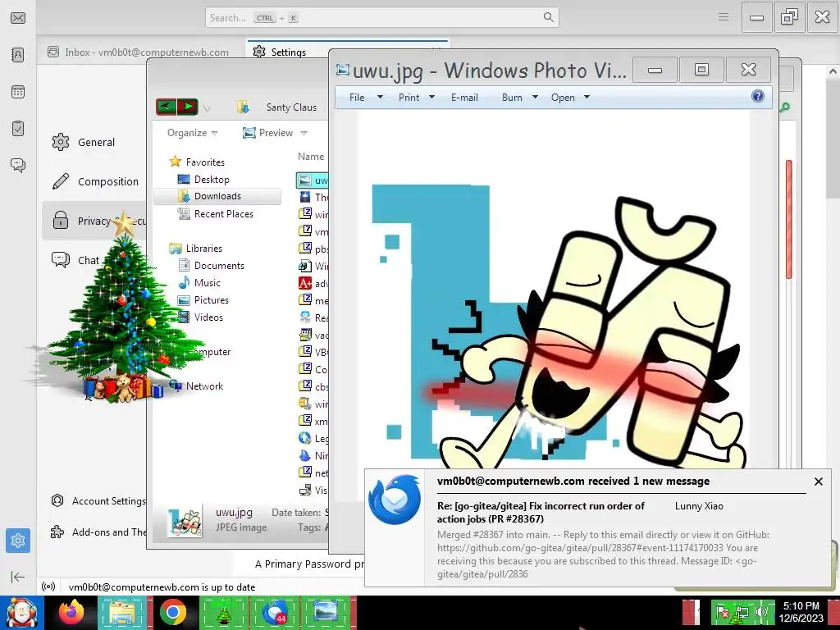Click the network icon in system tray
Viewport: 840px width, 630px height.
pos(742,612)
